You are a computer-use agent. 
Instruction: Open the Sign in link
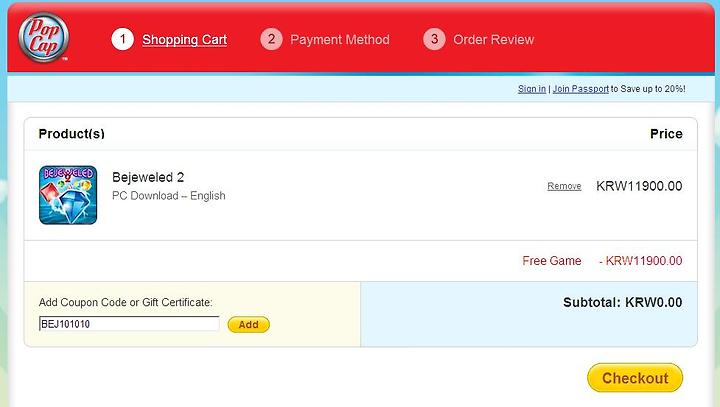point(532,89)
